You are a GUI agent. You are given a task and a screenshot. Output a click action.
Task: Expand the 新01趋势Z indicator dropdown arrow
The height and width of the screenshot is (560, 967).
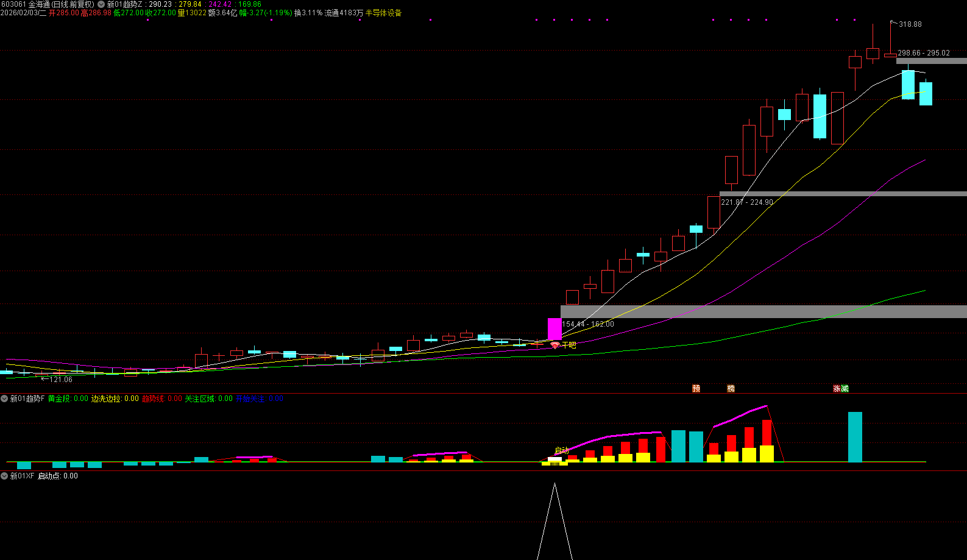click(x=101, y=4)
